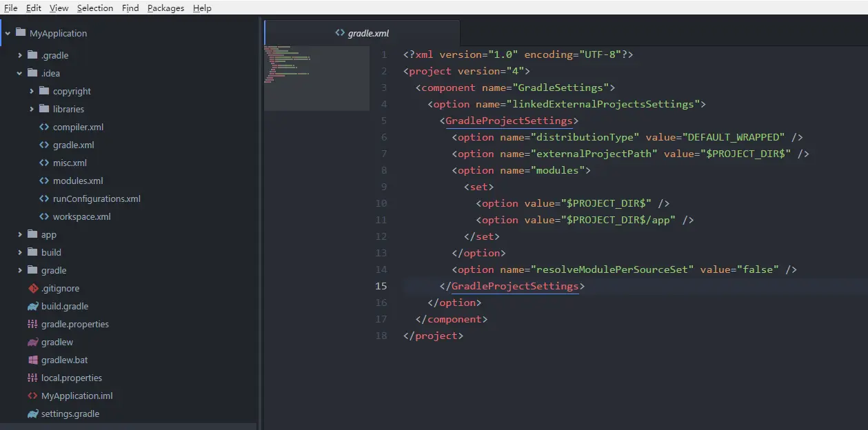Click the gradle.properties settings icon
868x430 pixels.
point(32,324)
